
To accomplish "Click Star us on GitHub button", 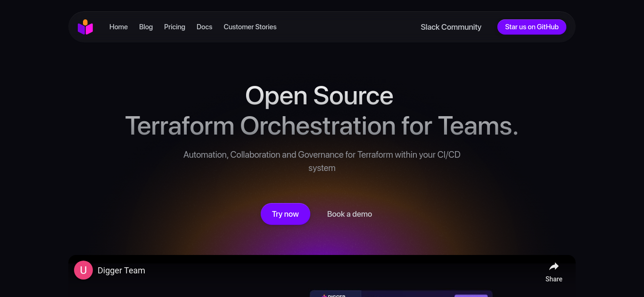I will 532,27.
